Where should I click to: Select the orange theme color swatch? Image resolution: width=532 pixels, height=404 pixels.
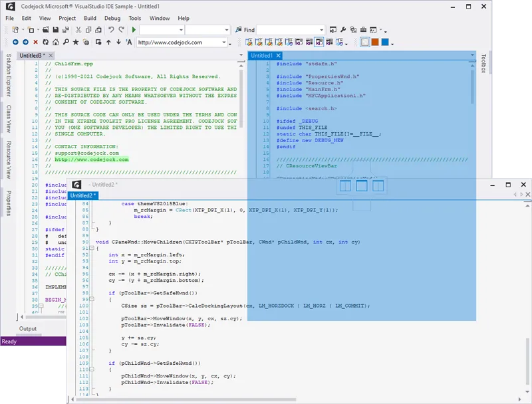375,43
